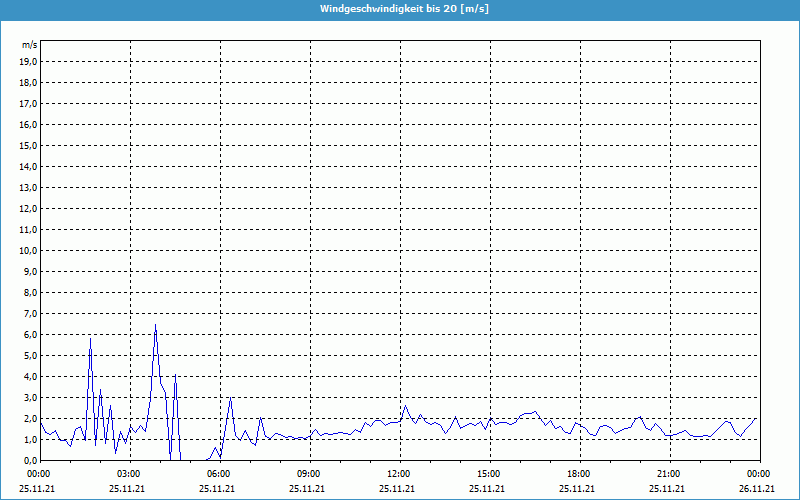This screenshot has height=500, width=800.
Task: Click the 19,0 y-axis label
Action: [29, 62]
